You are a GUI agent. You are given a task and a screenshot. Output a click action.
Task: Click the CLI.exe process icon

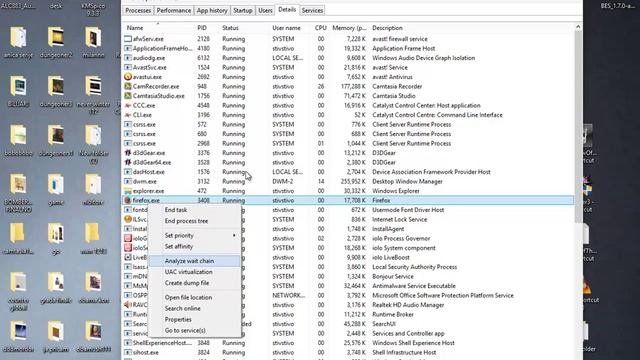128,115
